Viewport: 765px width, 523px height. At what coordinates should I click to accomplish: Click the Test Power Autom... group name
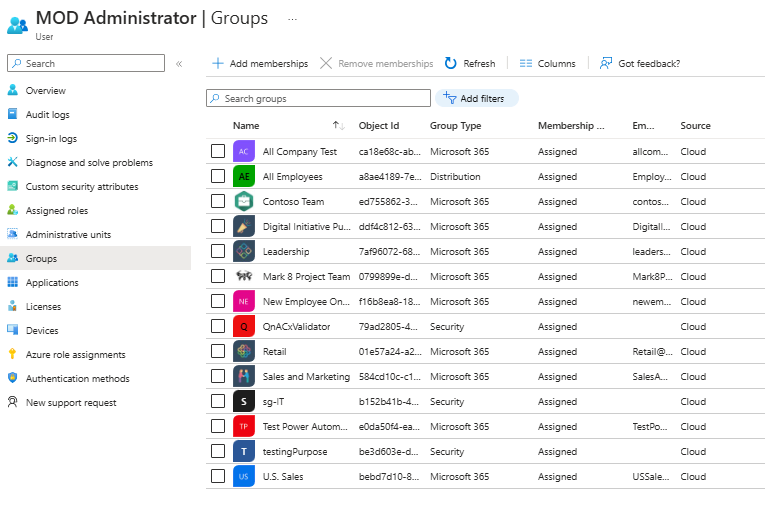pyautogui.click(x=305, y=426)
